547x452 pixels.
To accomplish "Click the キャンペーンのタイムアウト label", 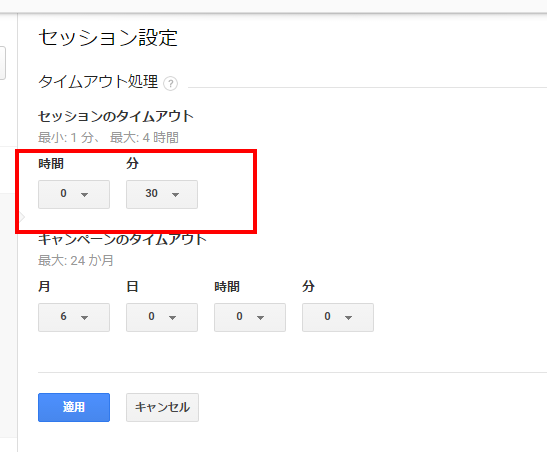I will [x=122, y=239].
